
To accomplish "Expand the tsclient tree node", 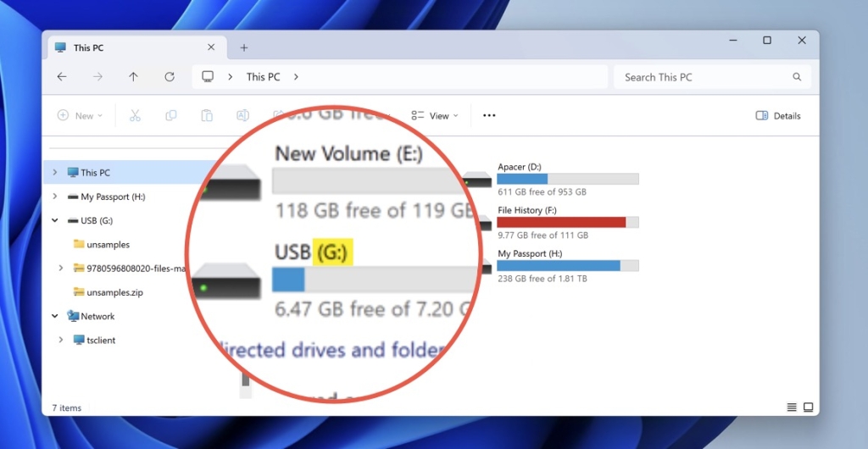I will pos(61,340).
